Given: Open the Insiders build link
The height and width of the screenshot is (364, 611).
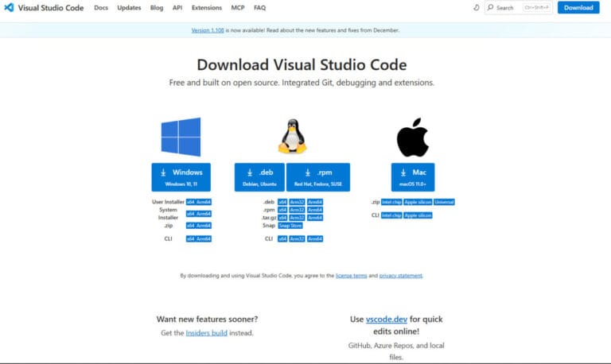Looking at the screenshot, I should coord(207,333).
